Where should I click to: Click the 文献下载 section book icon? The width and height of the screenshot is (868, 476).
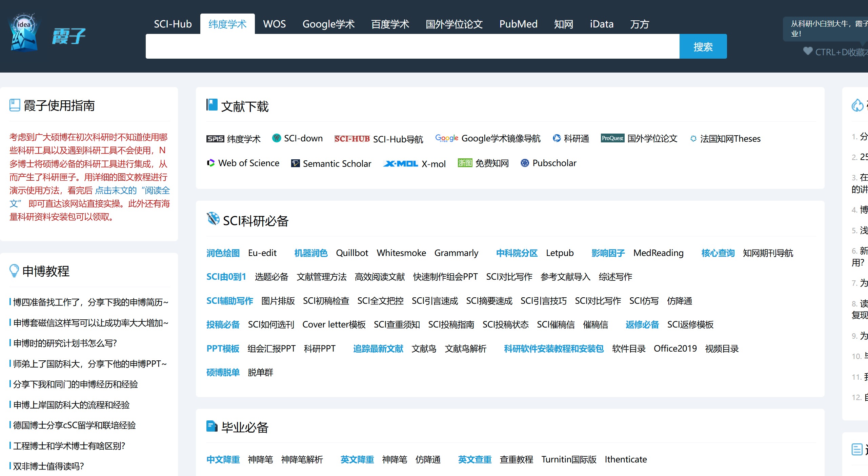coord(212,105)
